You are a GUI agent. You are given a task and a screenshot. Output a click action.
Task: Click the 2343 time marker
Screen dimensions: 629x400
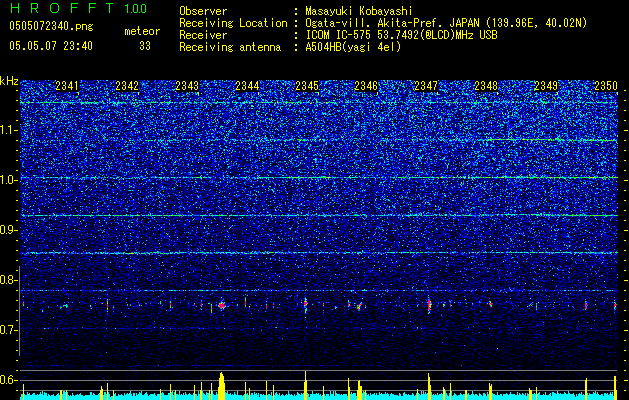click(187, 86)
